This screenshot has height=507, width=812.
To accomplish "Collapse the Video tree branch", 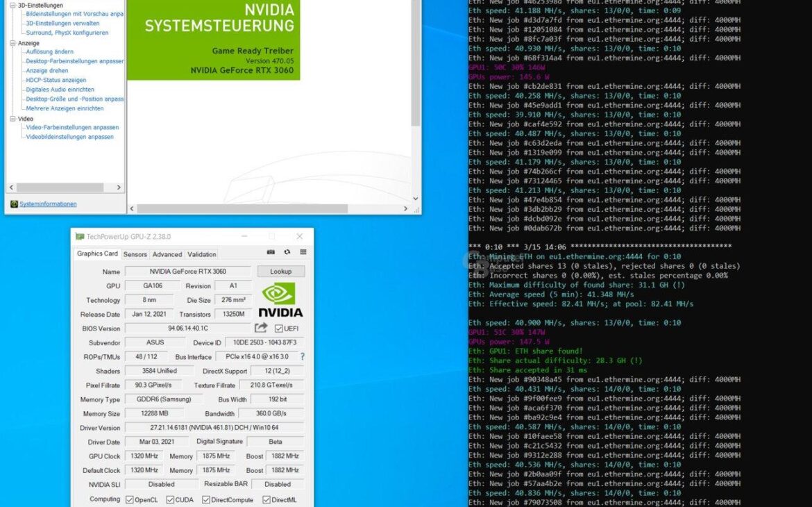I will [12, 119].
